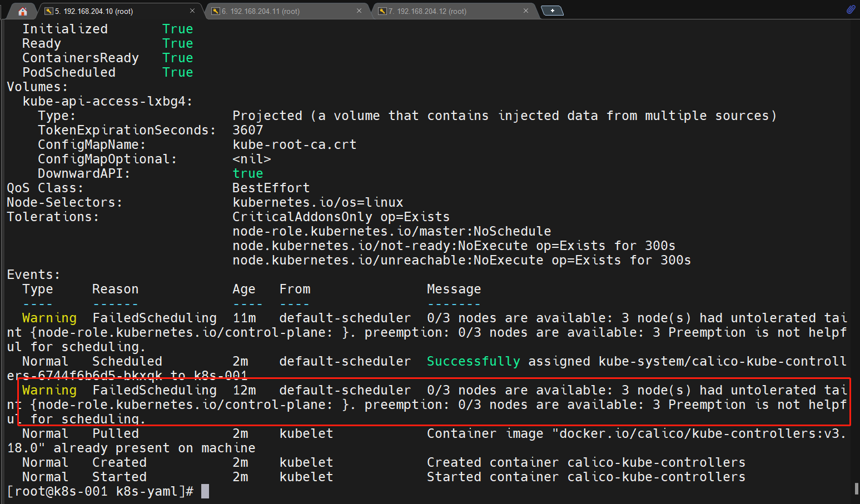Click the 'True' value next to Ready
860x504 pixels.
(x=178, y=43)
